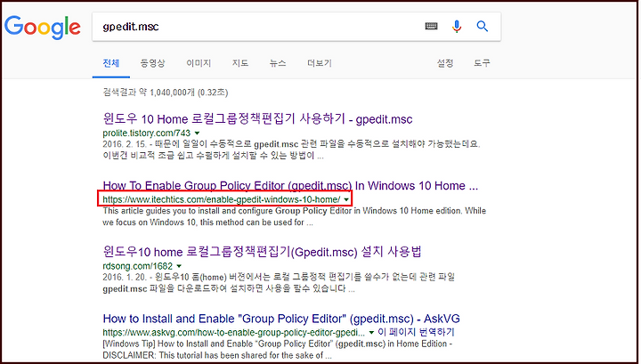Expand arrow next to rdsong.com/1682
Screen dimensions: 641x364
(x=179, y=266)
